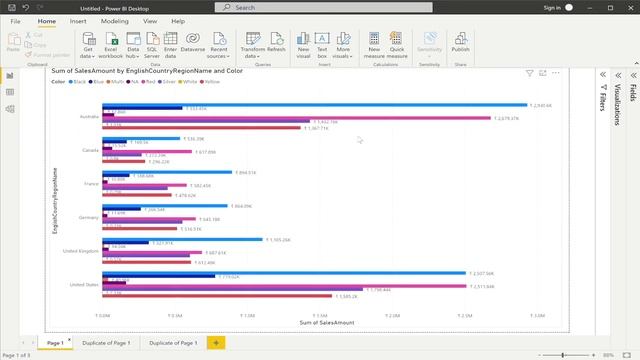
Task: Open the File menu
Action: [x=16, y=21]
